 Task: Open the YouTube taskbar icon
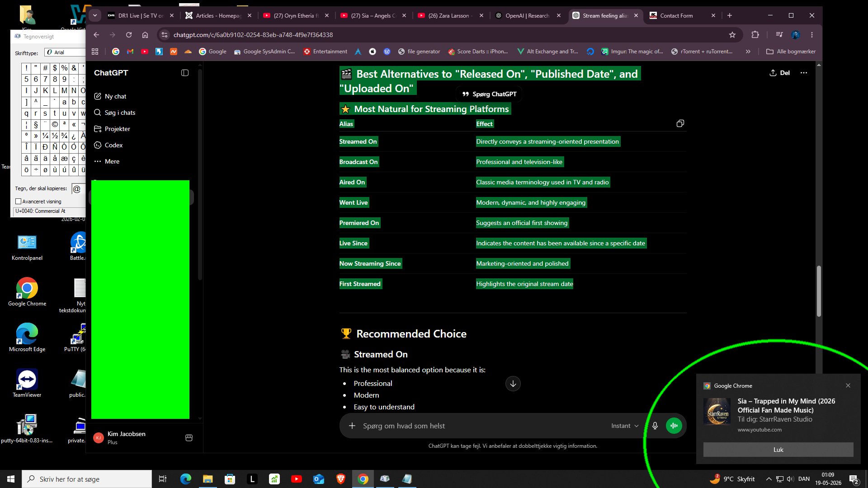pyautogui.click(x=297, y=479)
